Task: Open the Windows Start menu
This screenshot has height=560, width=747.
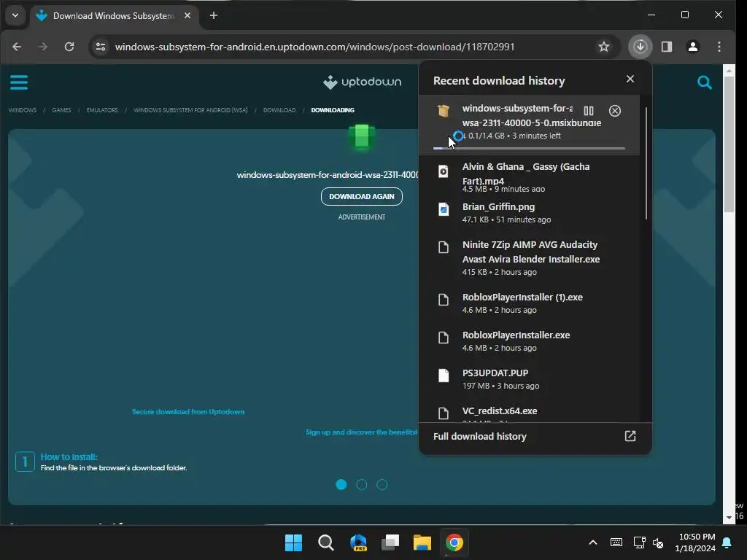Action: (293, 542)
